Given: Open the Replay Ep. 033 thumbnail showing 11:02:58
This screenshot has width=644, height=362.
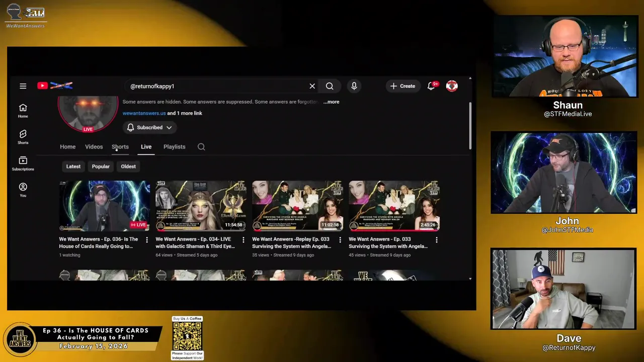Looking at the screenshot, I should click(298, 206).
